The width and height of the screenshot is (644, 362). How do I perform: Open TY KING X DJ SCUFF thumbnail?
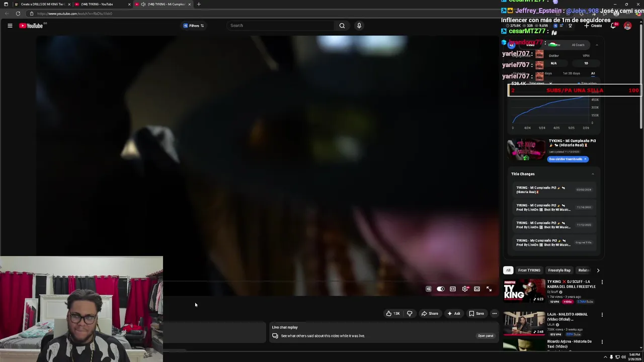point(524,291)
